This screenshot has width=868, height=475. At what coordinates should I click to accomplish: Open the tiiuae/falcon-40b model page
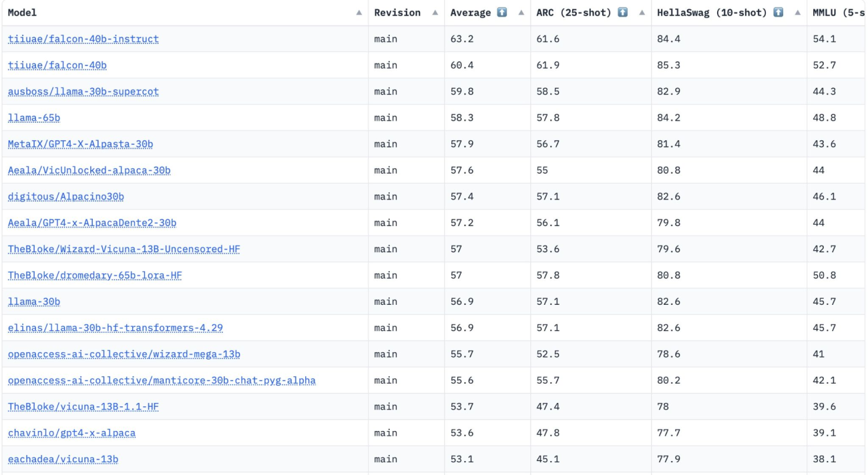(56, 65)
